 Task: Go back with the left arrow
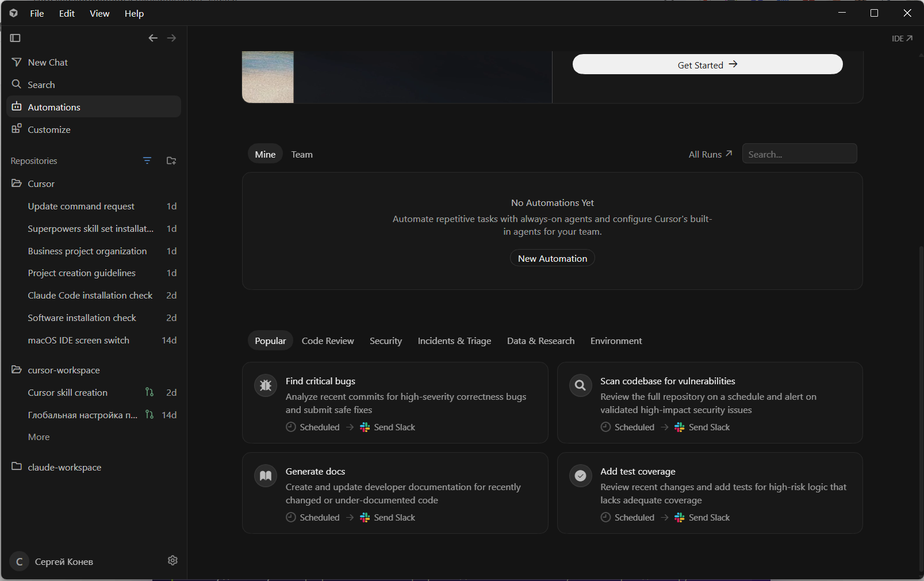[x=153, y=38]
